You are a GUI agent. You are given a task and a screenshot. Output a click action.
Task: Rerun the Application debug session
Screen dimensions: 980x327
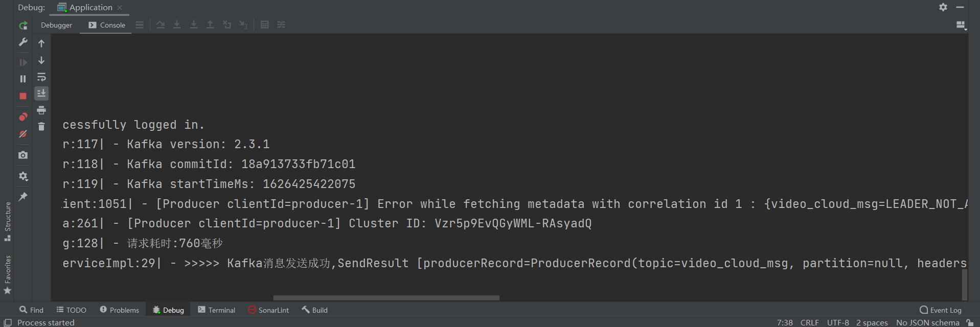pos(23,26)
